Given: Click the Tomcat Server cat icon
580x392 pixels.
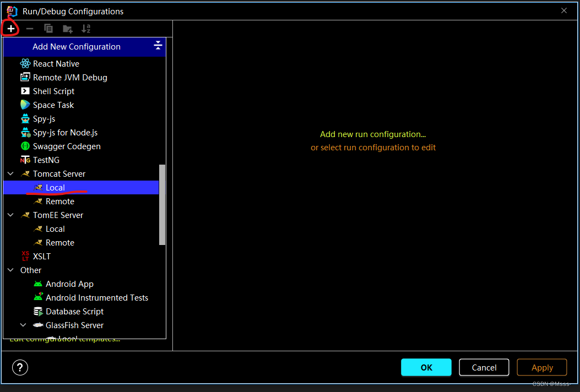Looking at the screenshot, I should 25,174.
